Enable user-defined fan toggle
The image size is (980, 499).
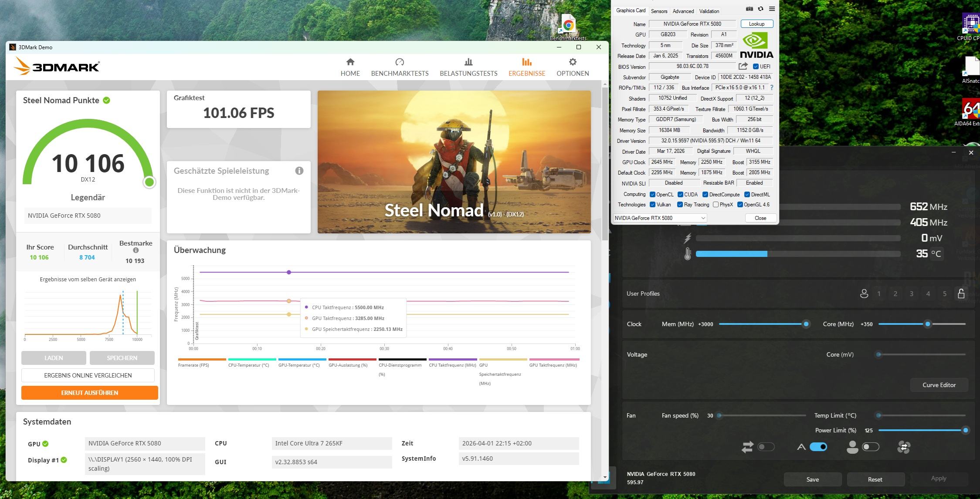pyautogui.click(x=870, y=447)
